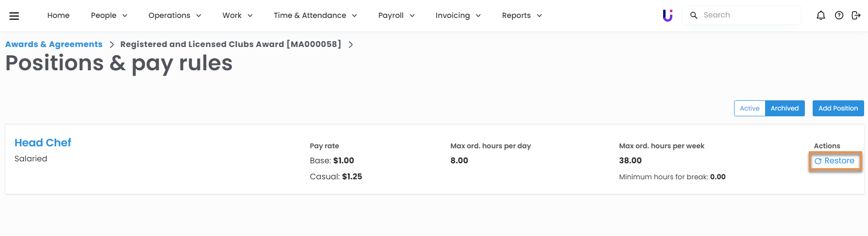
Task: Click the logout icon
Action: [x=856, y=16]
